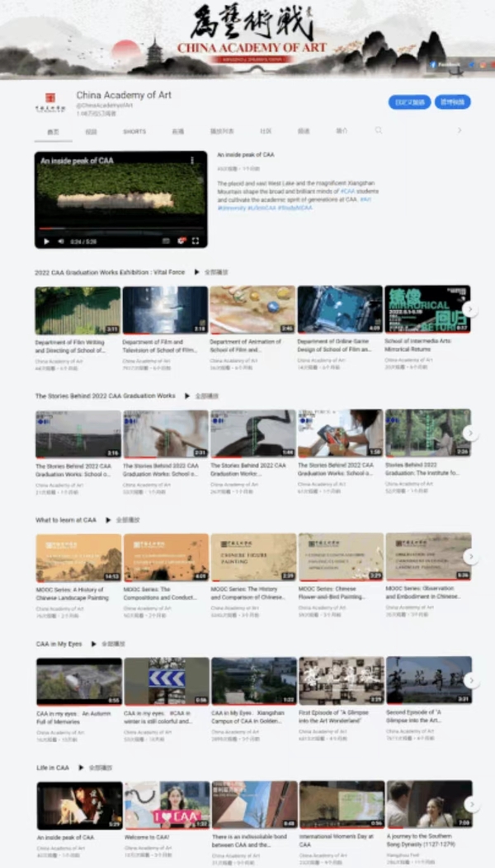Mute the featured video with the volume icon
The height and width of the screenshot is (868, 495).
tap(59, 241)
